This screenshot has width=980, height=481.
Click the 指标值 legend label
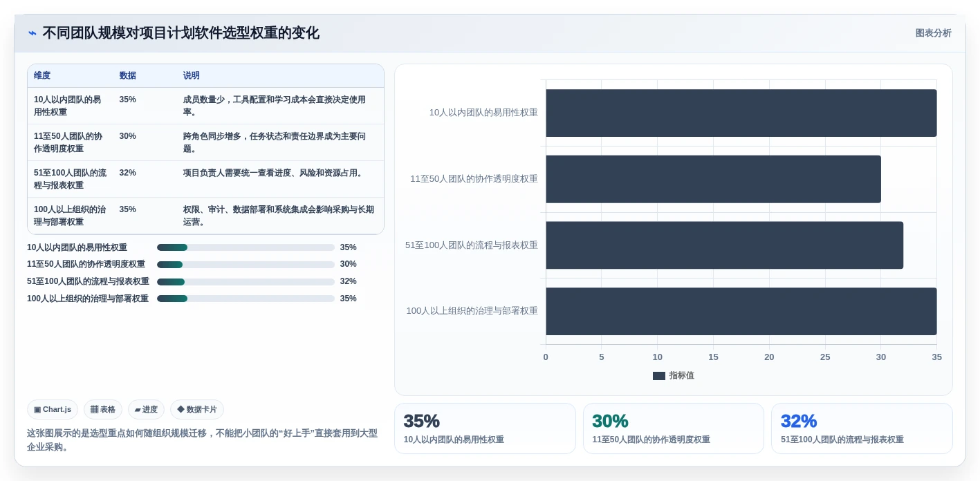681,376
